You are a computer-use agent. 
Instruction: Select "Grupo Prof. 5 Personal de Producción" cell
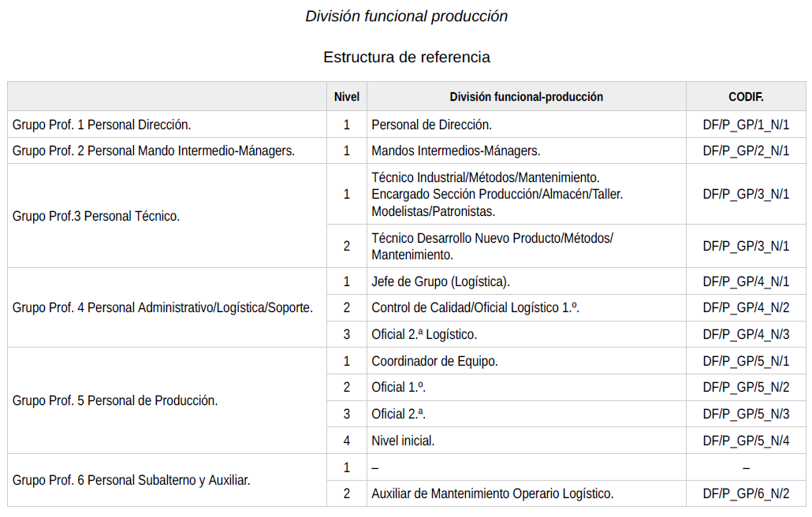pyautogui.click(x=115, y=400)
